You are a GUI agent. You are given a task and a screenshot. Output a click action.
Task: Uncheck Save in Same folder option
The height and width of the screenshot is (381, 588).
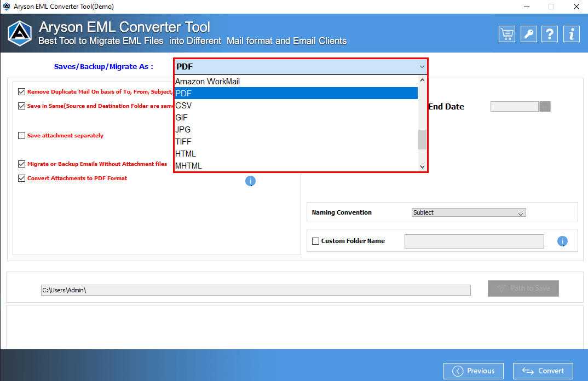pos(22,106)
